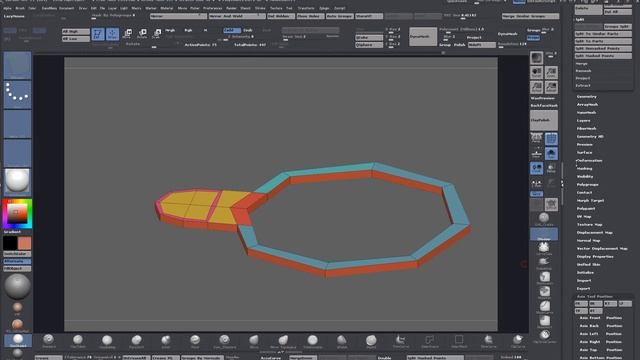640x360 pixels.
Task: Toggle the Rgb channel
Action: [188, 30]
